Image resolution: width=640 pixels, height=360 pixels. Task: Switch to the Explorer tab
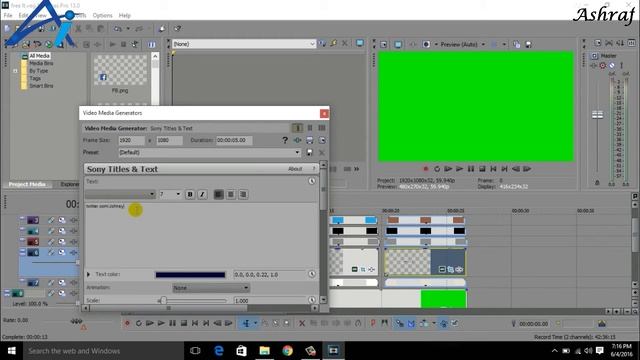click(x=69, y=184)
